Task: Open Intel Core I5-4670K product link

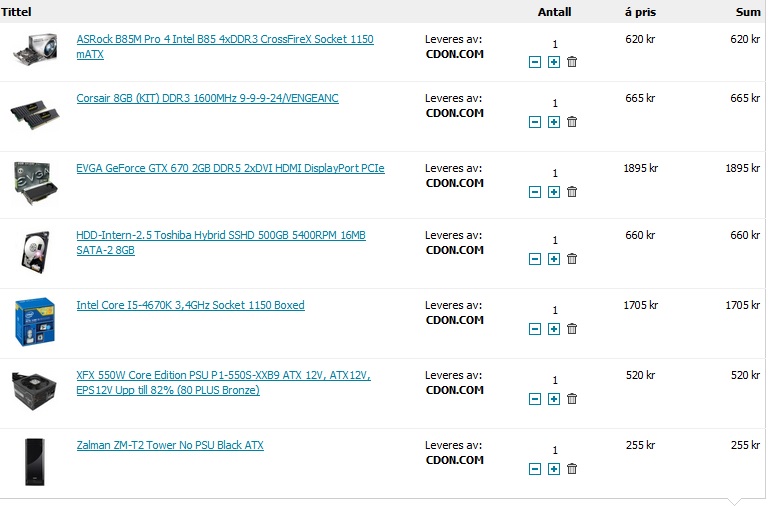Action: (x=190, y=305)
